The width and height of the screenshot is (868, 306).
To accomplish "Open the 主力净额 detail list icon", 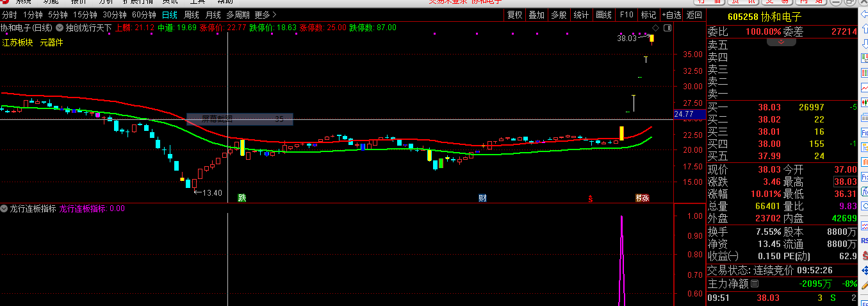I will point(755,283).
